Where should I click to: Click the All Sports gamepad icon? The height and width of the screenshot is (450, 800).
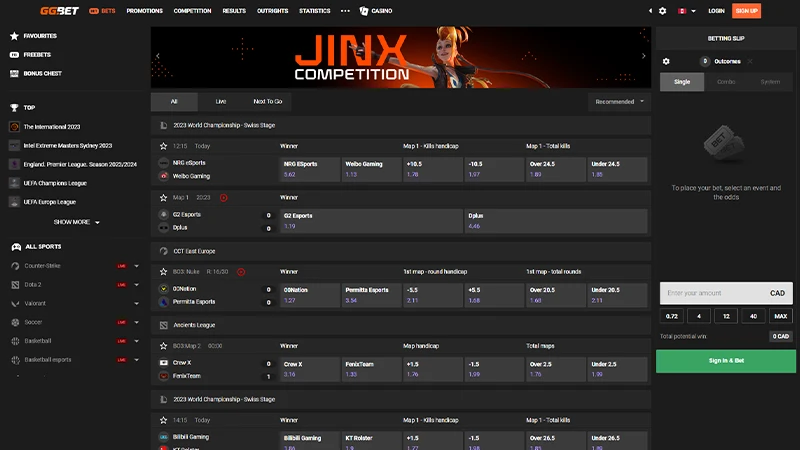coord(16,246)
